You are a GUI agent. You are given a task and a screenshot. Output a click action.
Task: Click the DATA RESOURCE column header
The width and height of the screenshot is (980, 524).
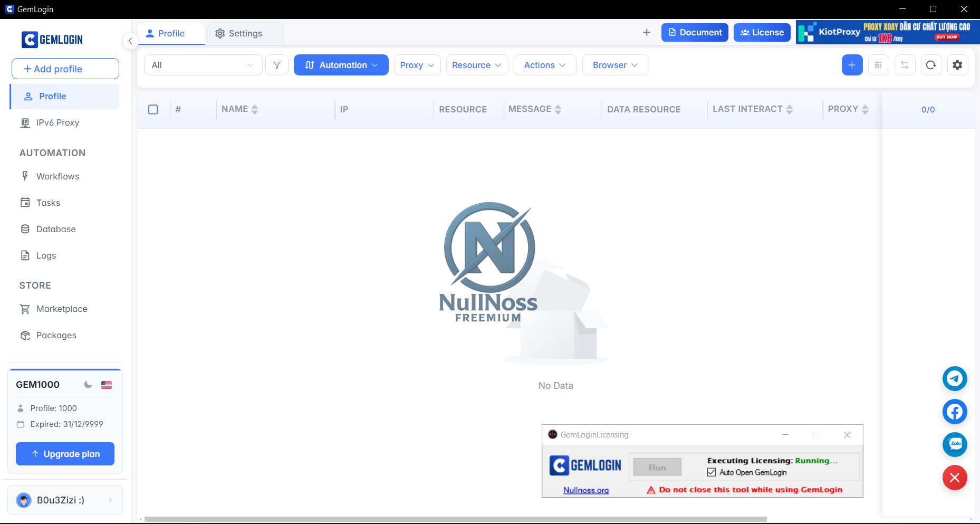643,109
